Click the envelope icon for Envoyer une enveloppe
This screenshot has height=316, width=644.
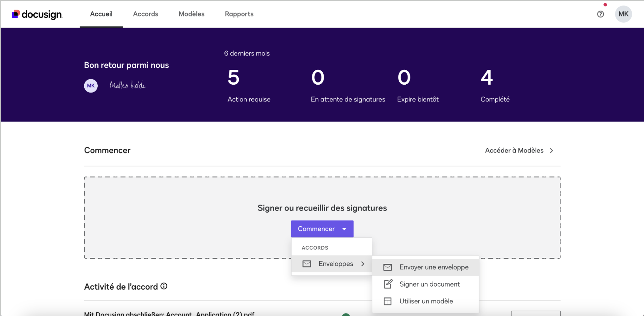click(x=388, y=267)
